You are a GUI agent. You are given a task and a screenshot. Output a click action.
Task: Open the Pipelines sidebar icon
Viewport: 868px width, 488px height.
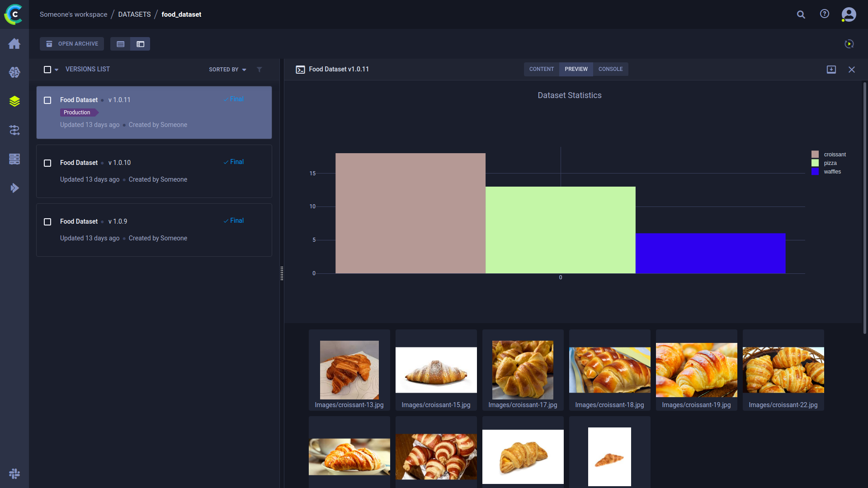coord(14,130)
